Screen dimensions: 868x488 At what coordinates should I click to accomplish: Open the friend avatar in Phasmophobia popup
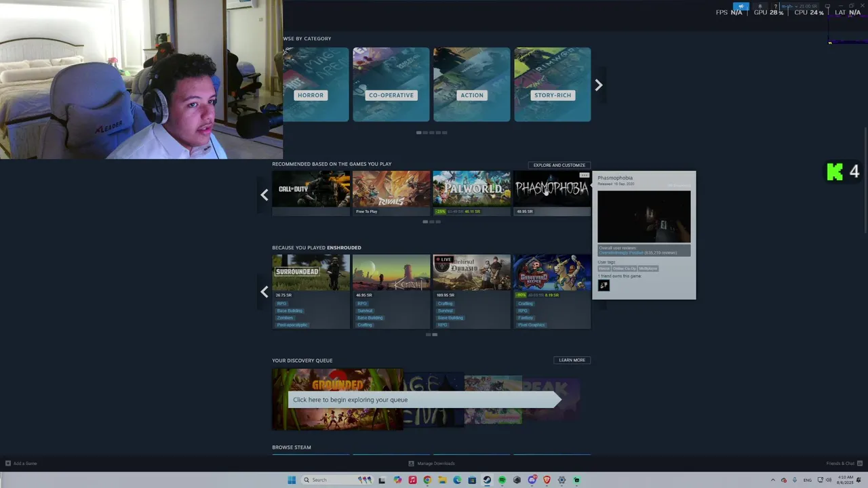(x=604, y=285)
